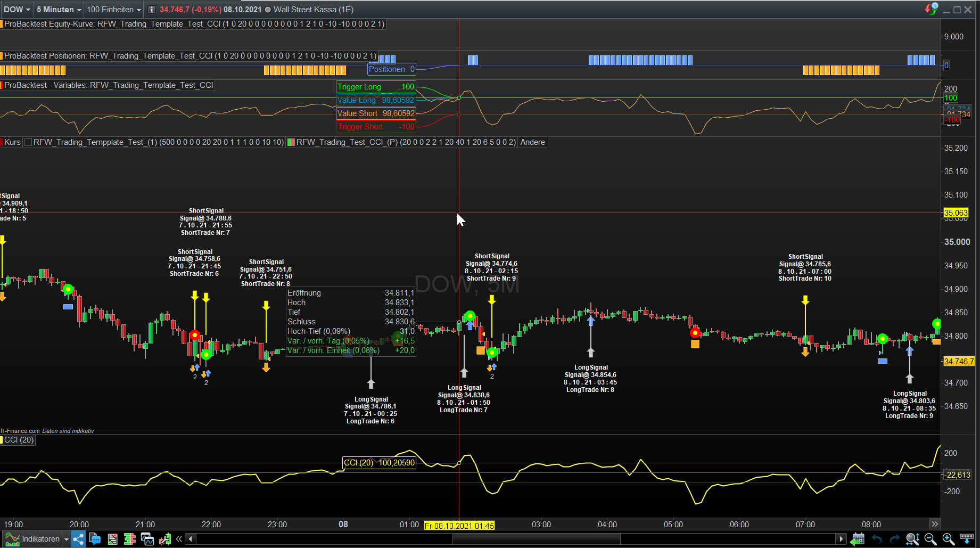Click the zoom in magnifier icon

point(948,539)
